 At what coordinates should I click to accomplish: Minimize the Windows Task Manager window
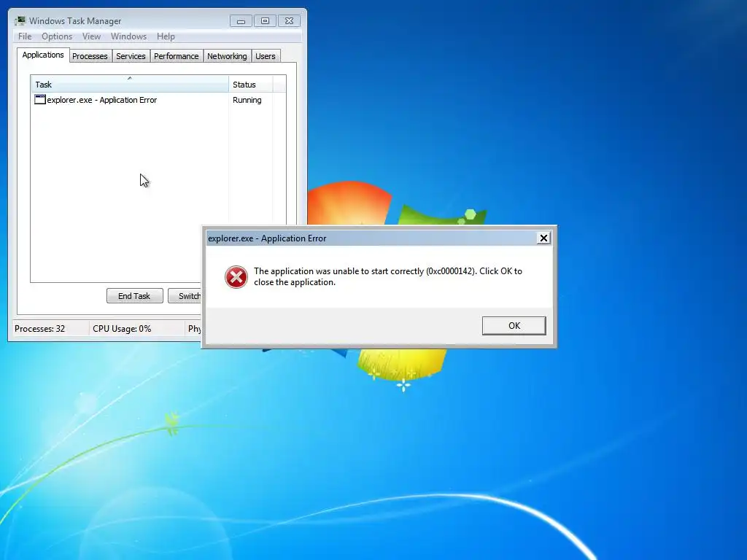coord(241,21)
